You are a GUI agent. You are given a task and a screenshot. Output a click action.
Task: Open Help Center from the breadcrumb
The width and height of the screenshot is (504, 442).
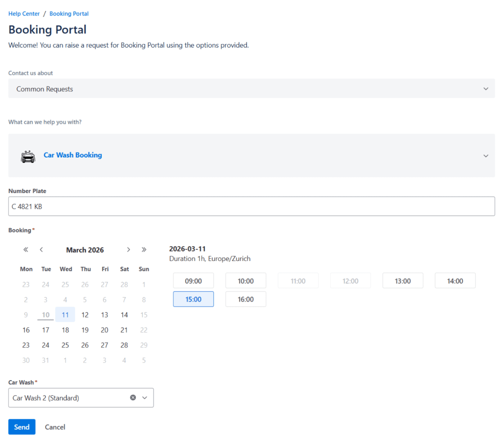click(x=24, y=14)
